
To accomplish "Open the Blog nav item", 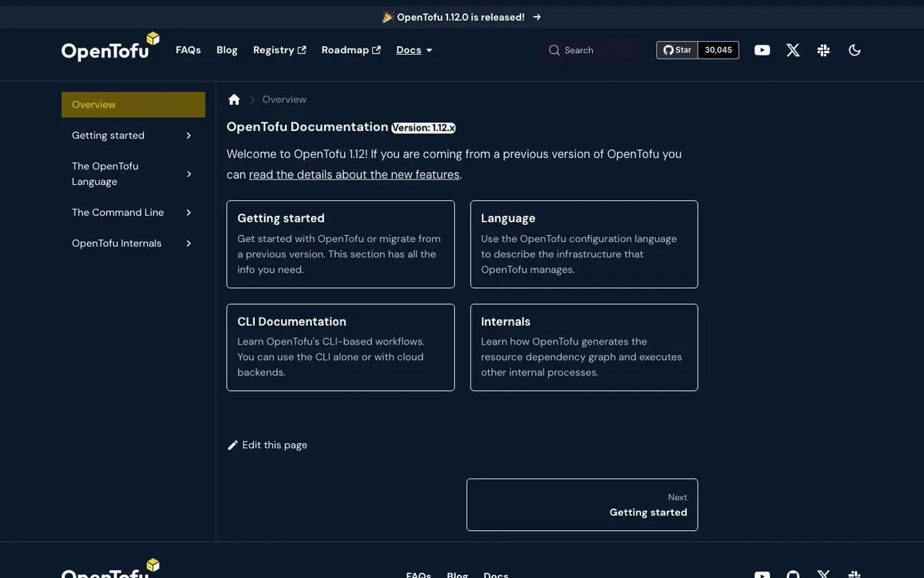I will 227,50.
